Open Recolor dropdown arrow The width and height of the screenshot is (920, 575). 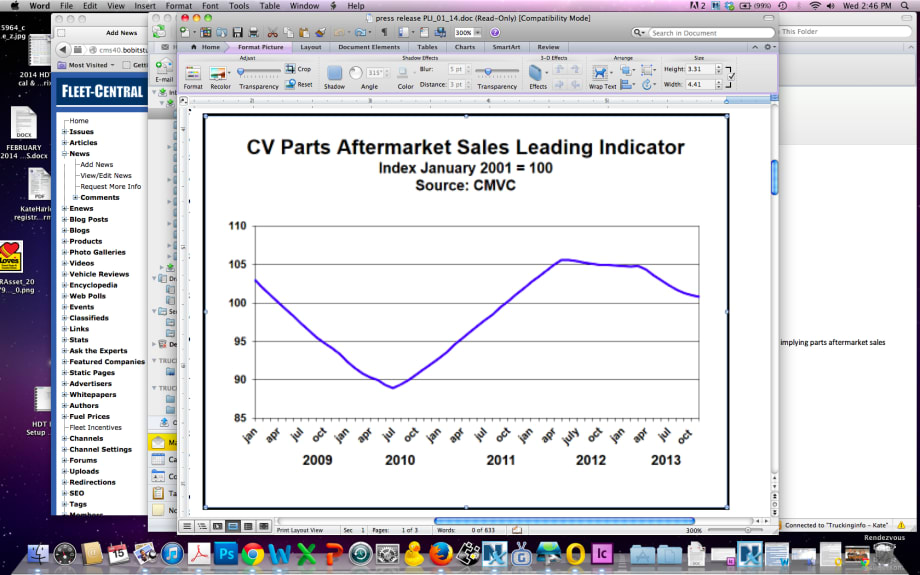(x=229, y=73)
